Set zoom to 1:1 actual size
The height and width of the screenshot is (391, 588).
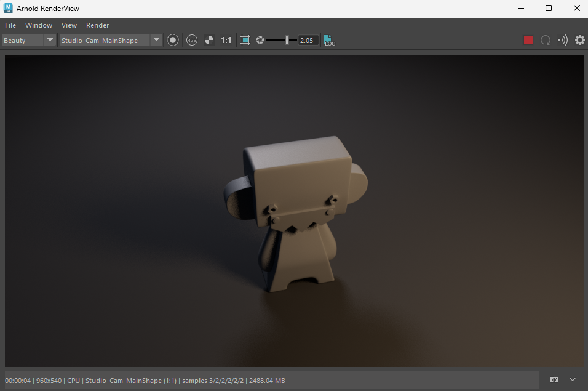click(x=226, y=40)
